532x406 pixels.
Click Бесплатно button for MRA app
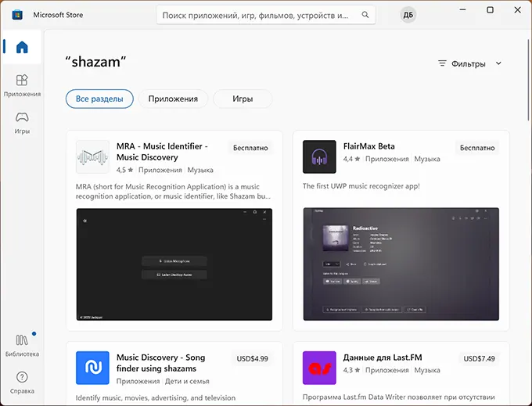pos(250,148)
